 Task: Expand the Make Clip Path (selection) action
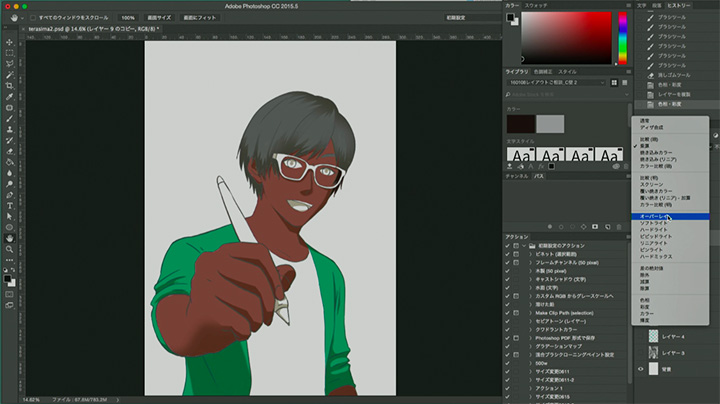[x=530, y=313]
